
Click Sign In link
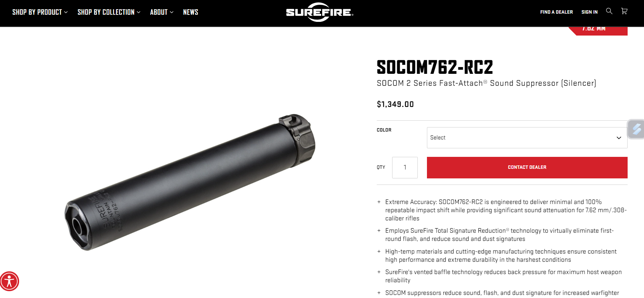click(x=589, y=12)
